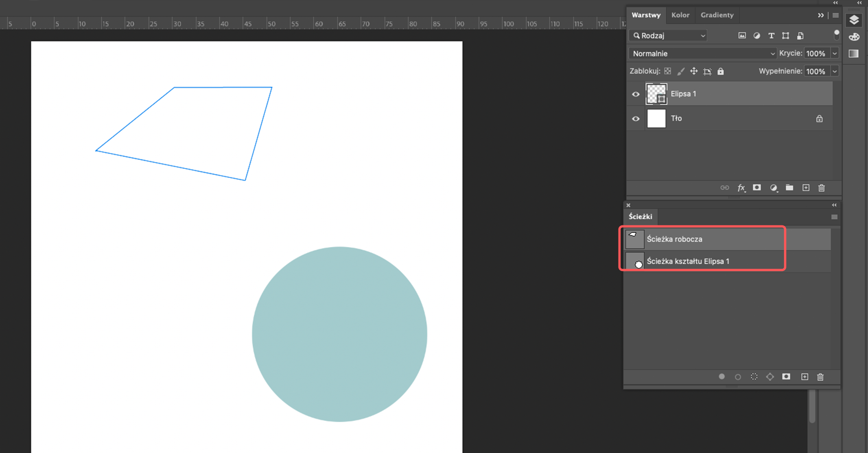Screen dimensions: 868x453
Task: Filter layers by type text icon
Action: 771,36
